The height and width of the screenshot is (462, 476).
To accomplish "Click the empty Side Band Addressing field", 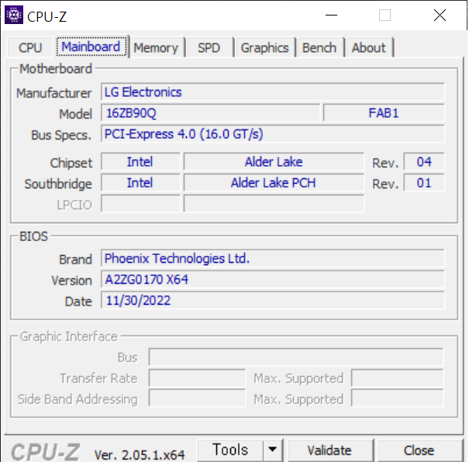I will (197, 399).
